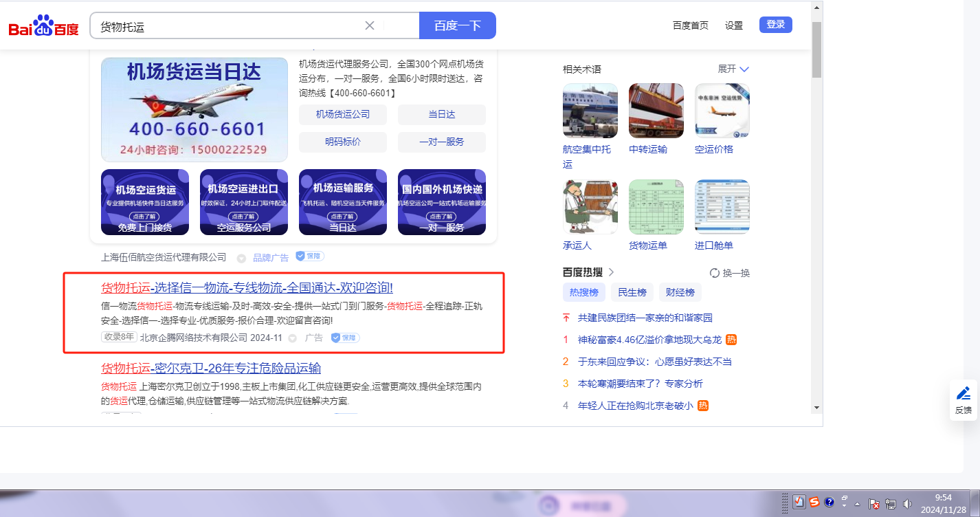Click the network connection tray icon
The height and width of the screenshot is (517, 980).
(x=891, y=503)
